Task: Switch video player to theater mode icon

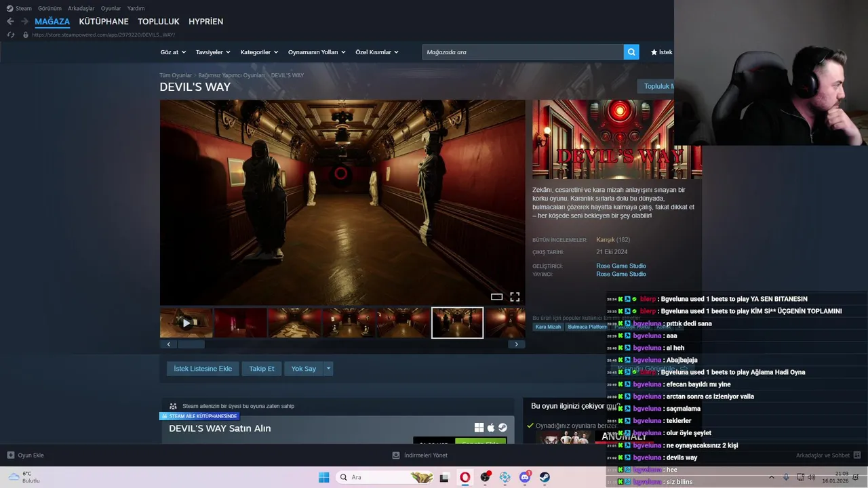Action: coord(496,297)
